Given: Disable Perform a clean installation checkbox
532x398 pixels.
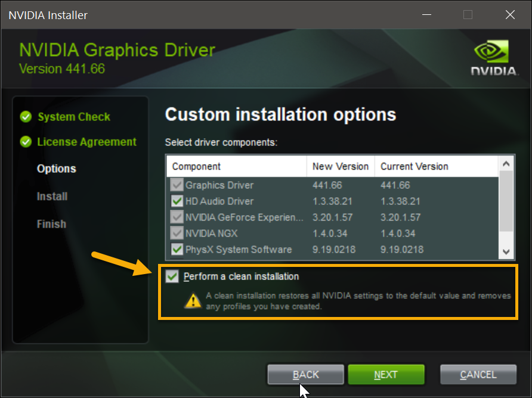Looking at the screenshot, I should (172, 276).
